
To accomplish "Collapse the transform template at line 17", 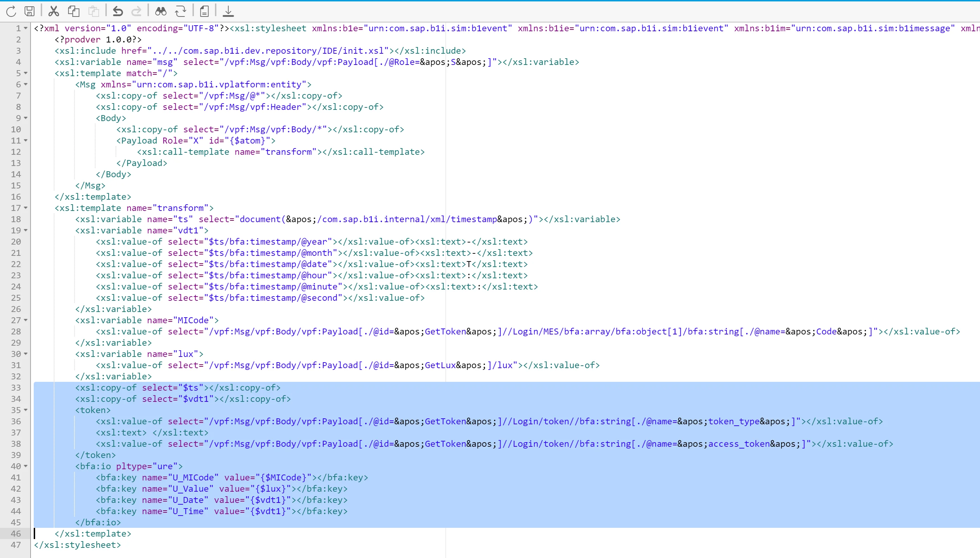I will (x=26, y=208).
